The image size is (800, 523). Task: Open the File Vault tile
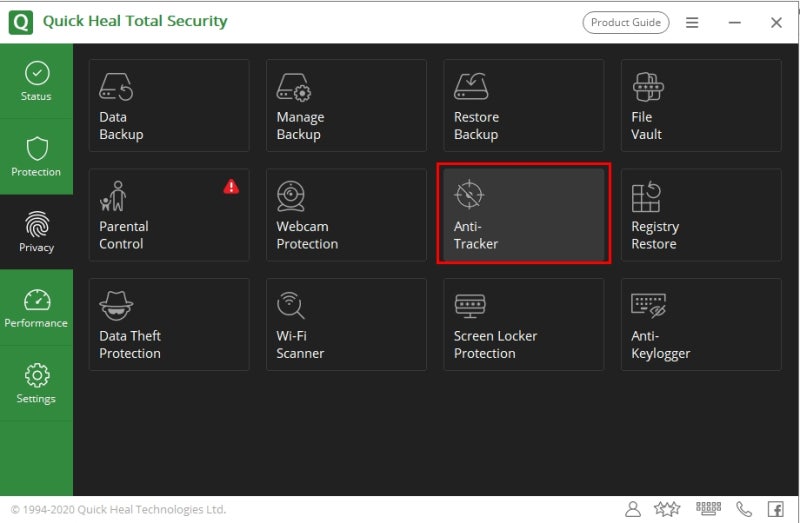click(x=701, y=106)
